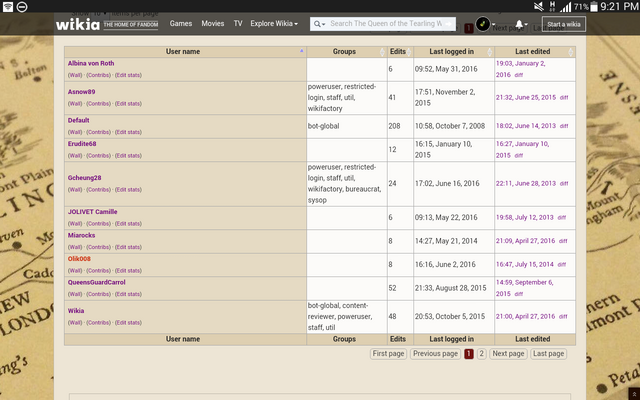
Task: Open Asnow89 user profile
Action: [x=81, y=92]
